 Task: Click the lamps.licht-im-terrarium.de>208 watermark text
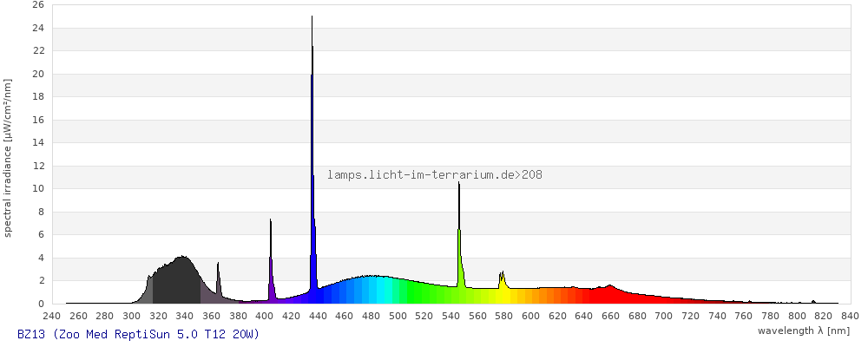435,175
